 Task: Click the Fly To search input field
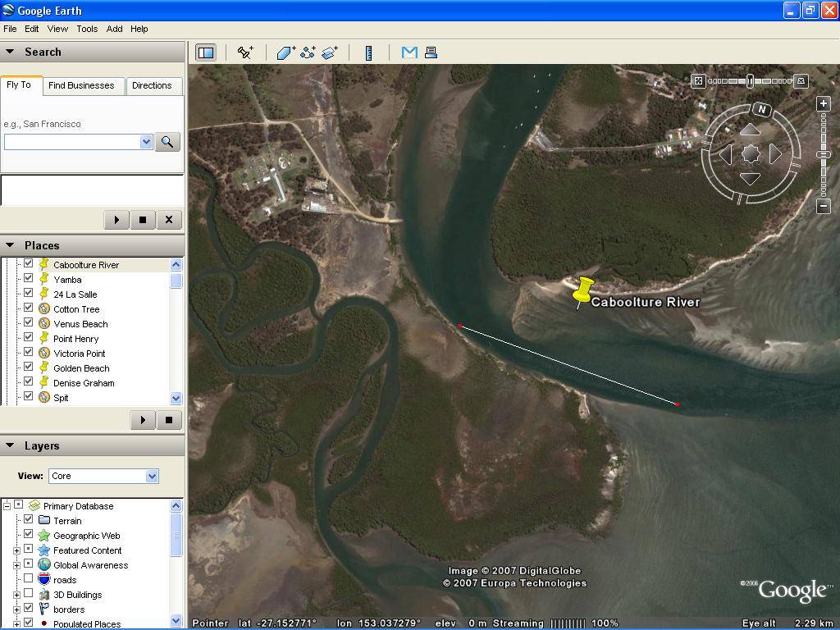(x=72, y=142)
